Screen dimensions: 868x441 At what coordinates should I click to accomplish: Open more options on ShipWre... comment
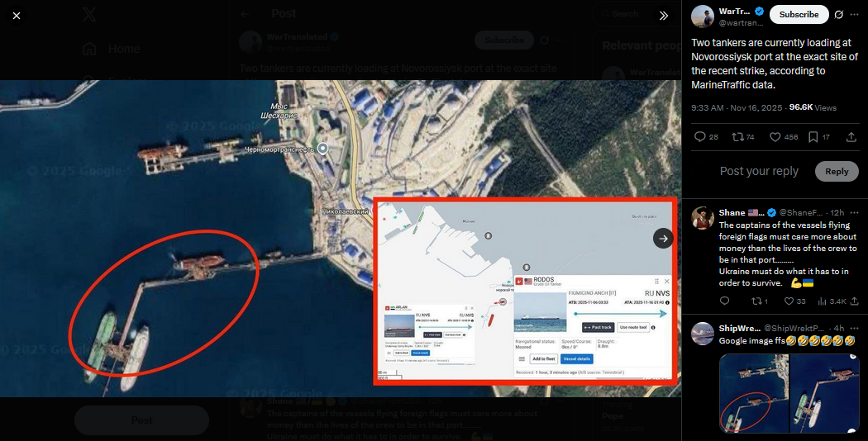[x=855, y=329]
